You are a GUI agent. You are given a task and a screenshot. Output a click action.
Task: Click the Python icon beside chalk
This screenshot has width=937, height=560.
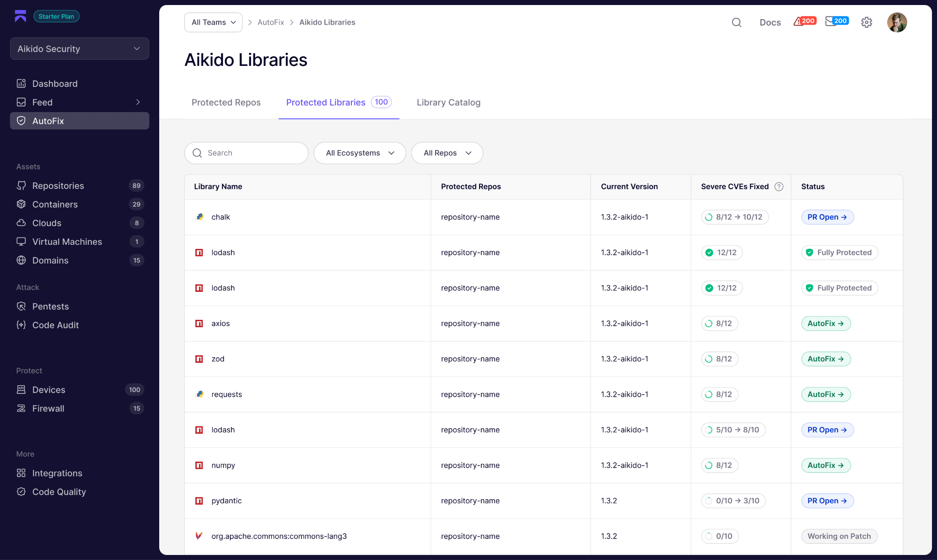pyautogui.click(x=199, y=217)
